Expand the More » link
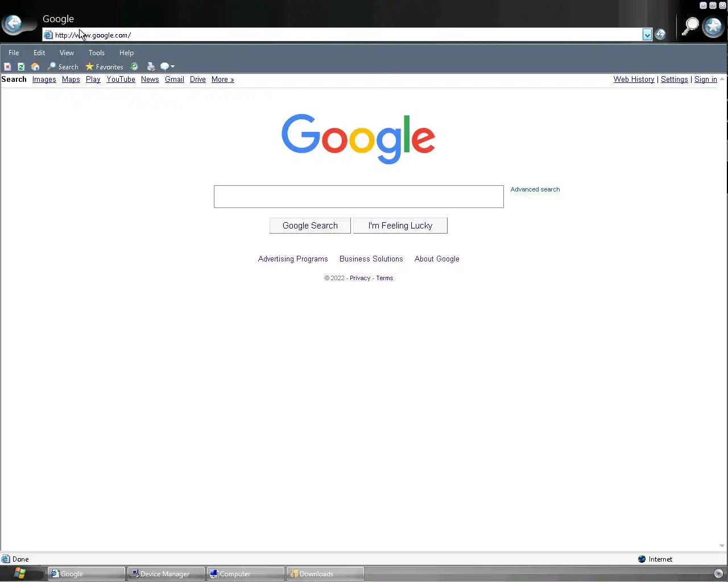This screenshot has width=728, height=582. pyautogui.click(x=223, y=80)
